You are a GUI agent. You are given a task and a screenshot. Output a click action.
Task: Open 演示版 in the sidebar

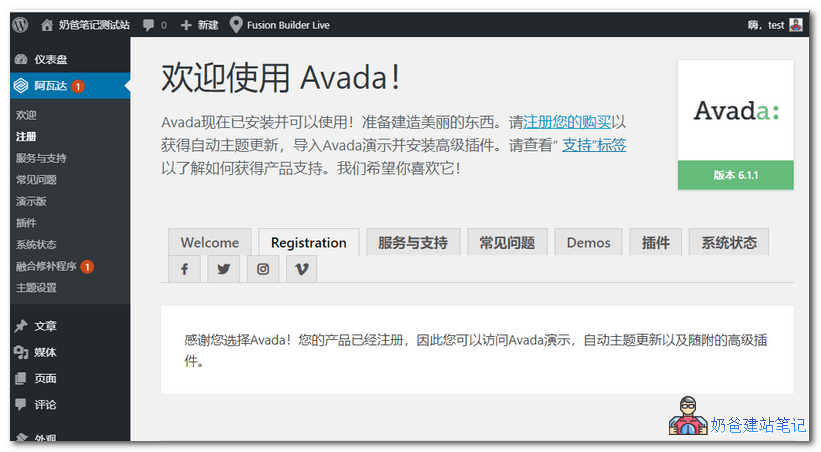[31, 201]
